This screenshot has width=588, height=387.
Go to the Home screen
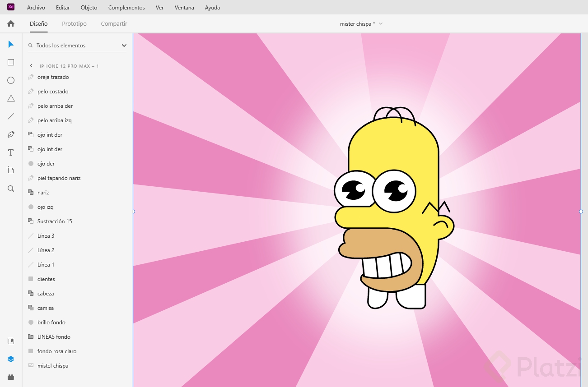(11, 24)
